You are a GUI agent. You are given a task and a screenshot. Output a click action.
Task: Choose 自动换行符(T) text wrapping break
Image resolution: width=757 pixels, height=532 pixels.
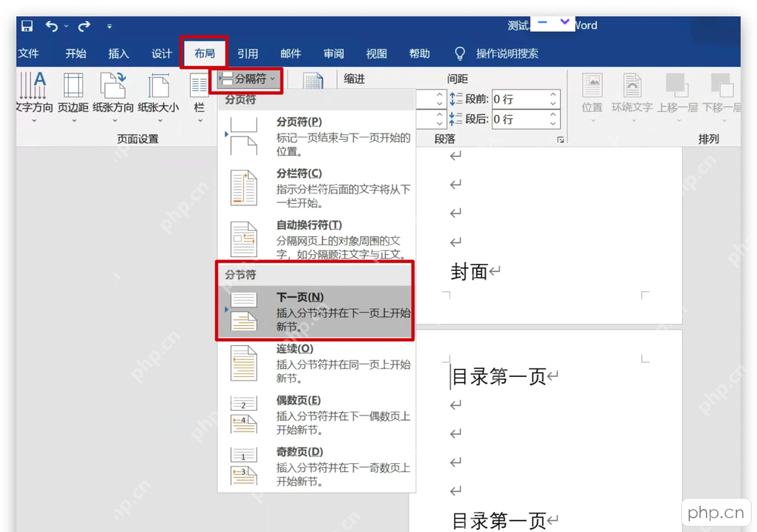pyautogui.click(x=317, y=239)
